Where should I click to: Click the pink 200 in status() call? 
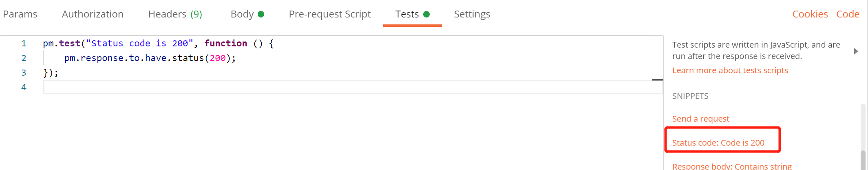[217, 58]
